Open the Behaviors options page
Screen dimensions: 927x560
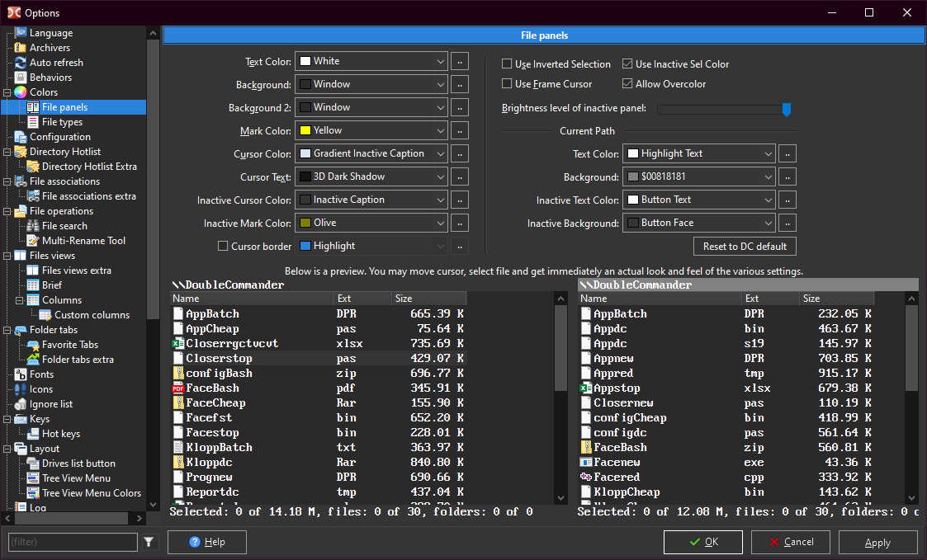[50, 78]
